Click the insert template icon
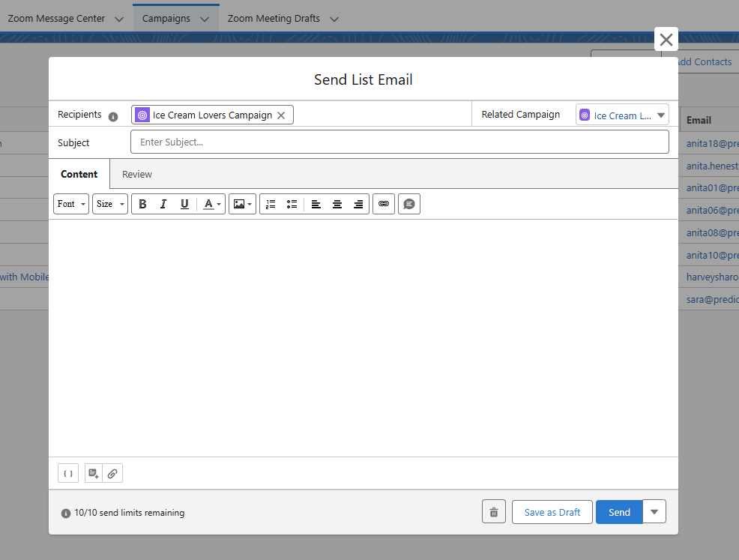739x560 pixels. [94, 473]
